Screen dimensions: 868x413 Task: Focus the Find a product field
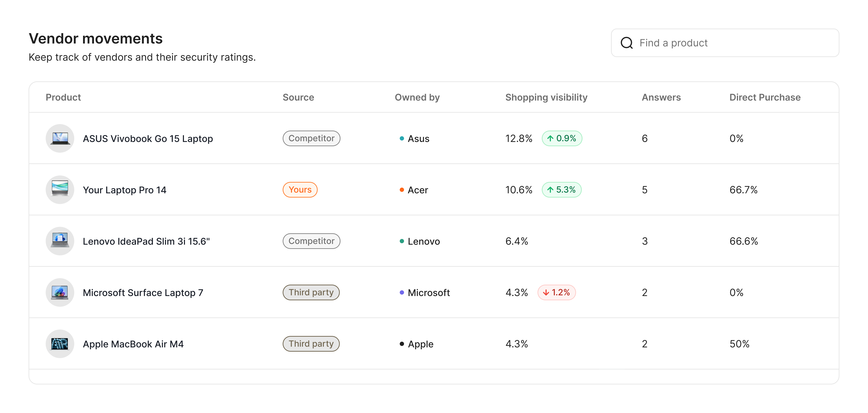725,43
